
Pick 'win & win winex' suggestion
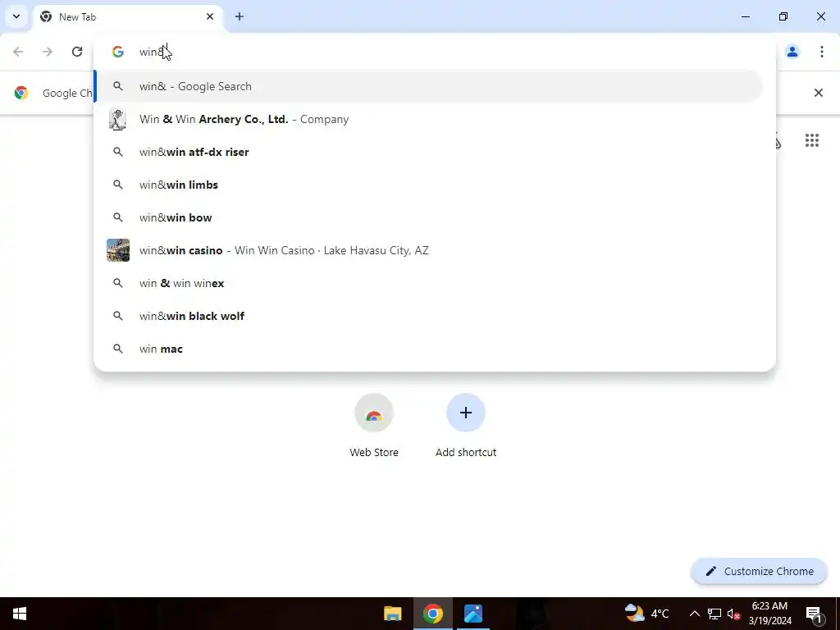point(428,283)
